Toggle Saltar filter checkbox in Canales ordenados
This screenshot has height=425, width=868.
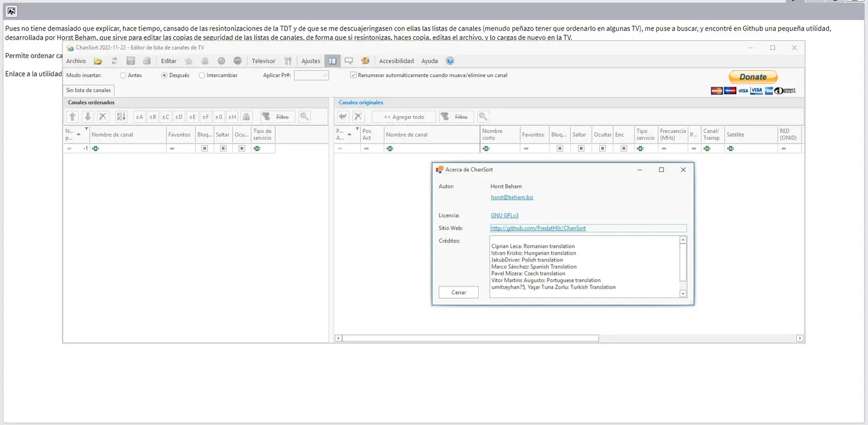point(223,149)
